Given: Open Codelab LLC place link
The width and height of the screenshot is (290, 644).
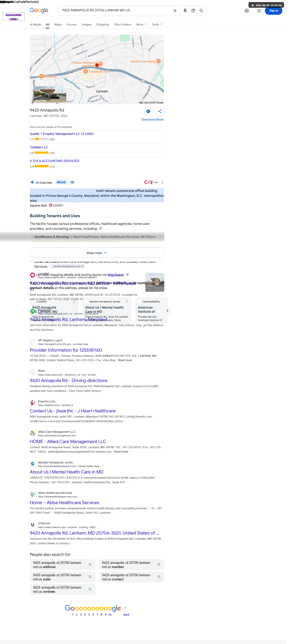Looking at the screenshot, I should point(39,147).
